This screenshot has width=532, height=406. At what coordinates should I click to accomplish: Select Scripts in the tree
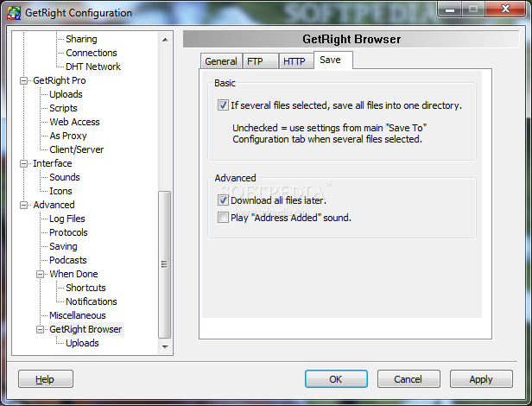[x=63, y=108]
